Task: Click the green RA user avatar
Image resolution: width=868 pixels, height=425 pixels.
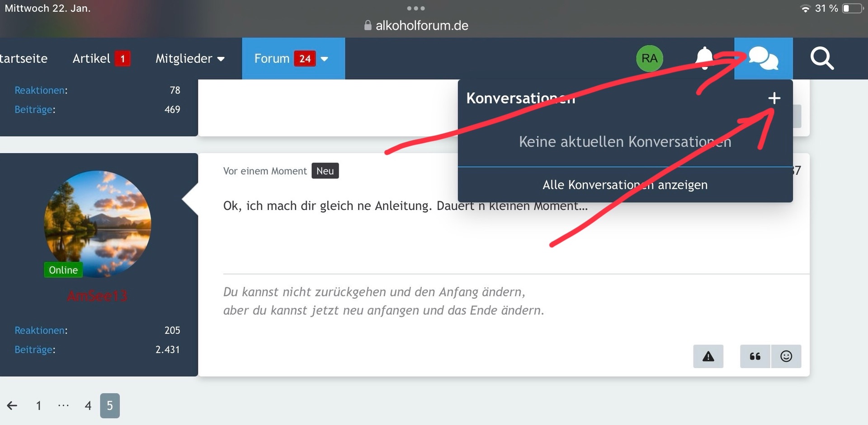Action: (649, 58)
